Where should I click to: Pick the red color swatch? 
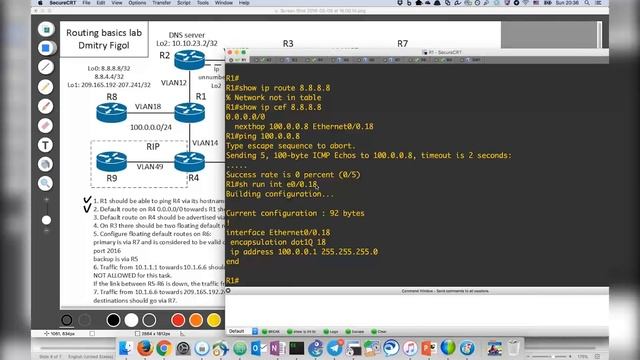click(178, 320)
